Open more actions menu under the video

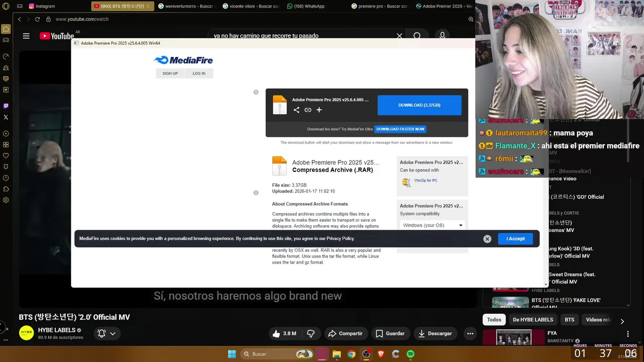[470, 333]
